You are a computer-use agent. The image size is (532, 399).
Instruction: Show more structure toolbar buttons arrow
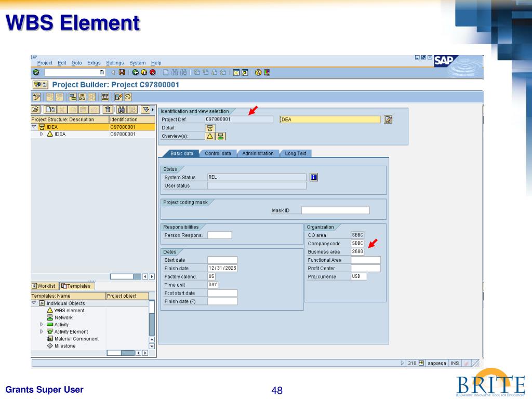point(153,110)
